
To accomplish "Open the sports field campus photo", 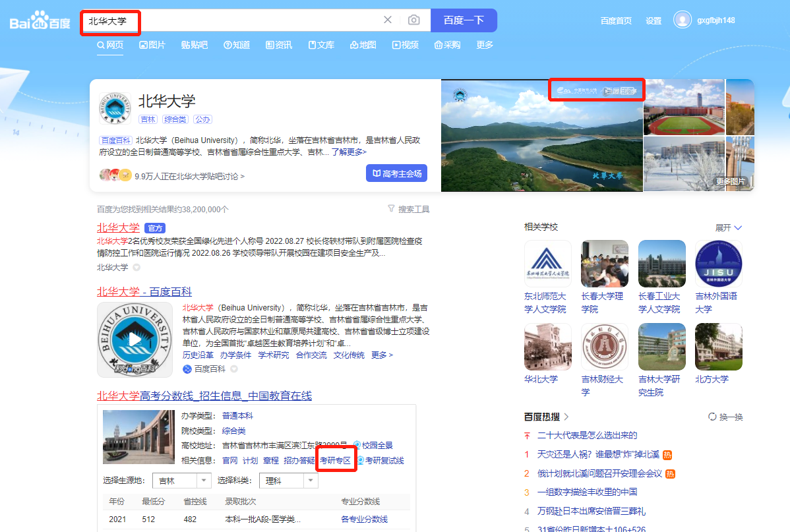I will tap(684, 107).
